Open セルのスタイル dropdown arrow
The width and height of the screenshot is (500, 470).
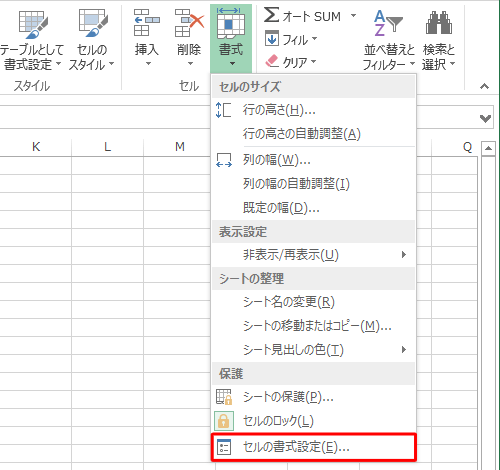click(x=111, y=64)
